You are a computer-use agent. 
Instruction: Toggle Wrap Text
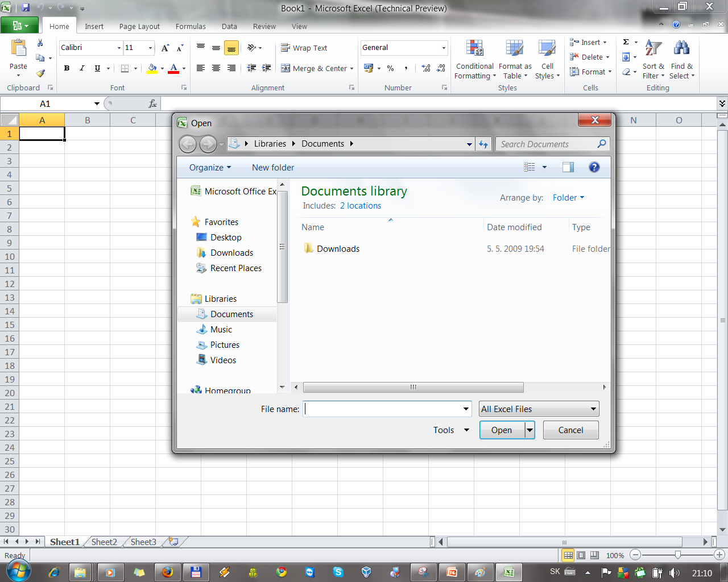pyautogui.click(x=304, y=48)
